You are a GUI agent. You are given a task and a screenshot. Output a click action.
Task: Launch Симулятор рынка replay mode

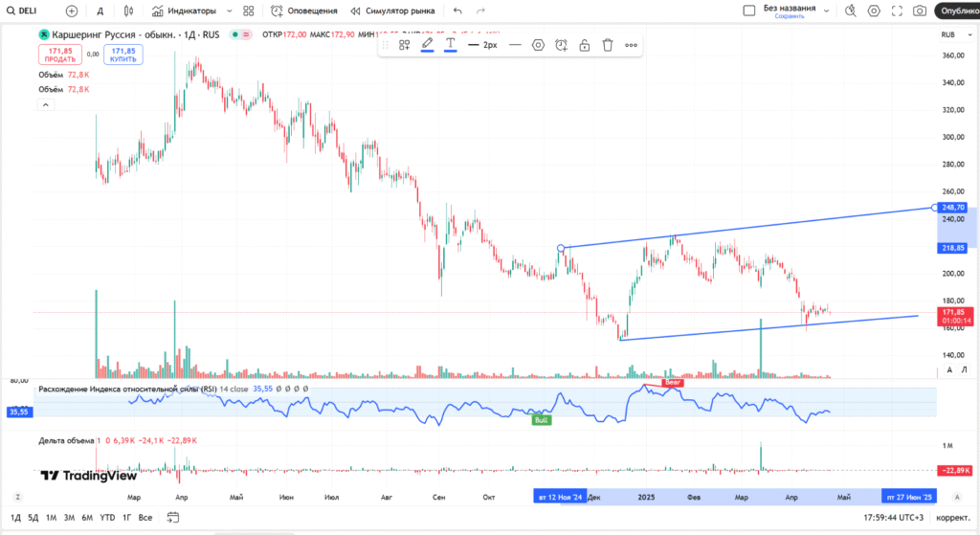click(x=392, y=11)
